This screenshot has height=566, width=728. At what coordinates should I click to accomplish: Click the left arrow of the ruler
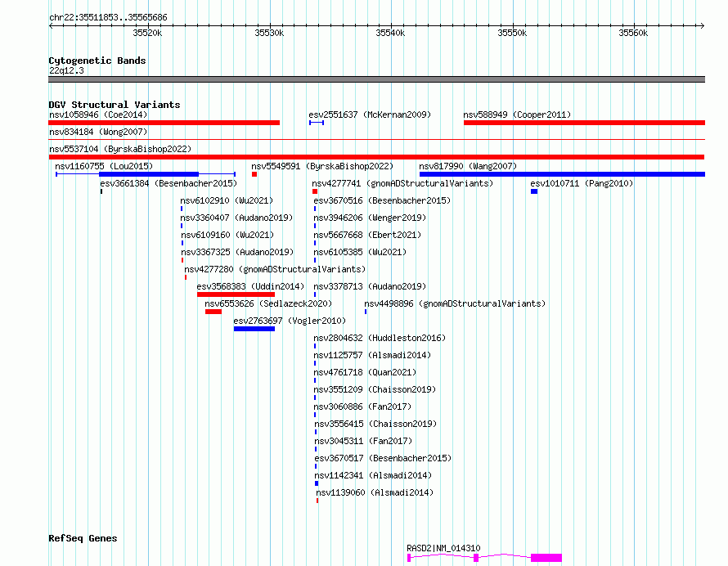[51, 26]
